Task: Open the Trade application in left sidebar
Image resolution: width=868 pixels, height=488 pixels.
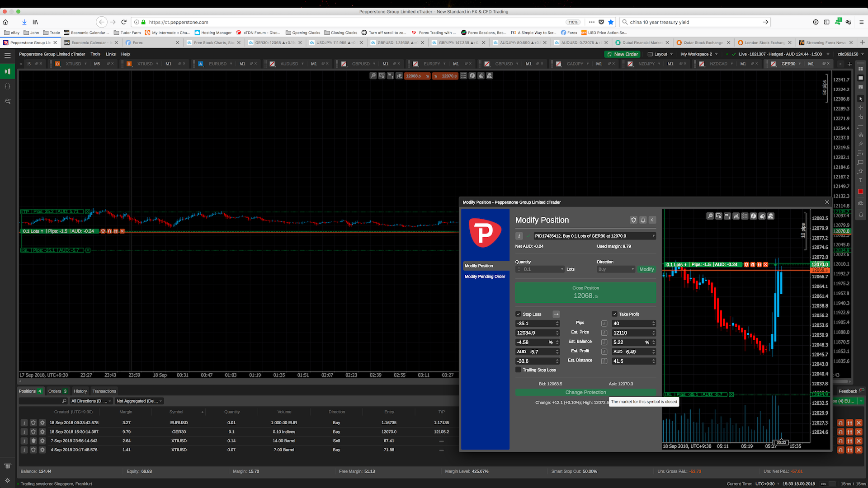Action: pyautogui.click(x=7, y=71)
